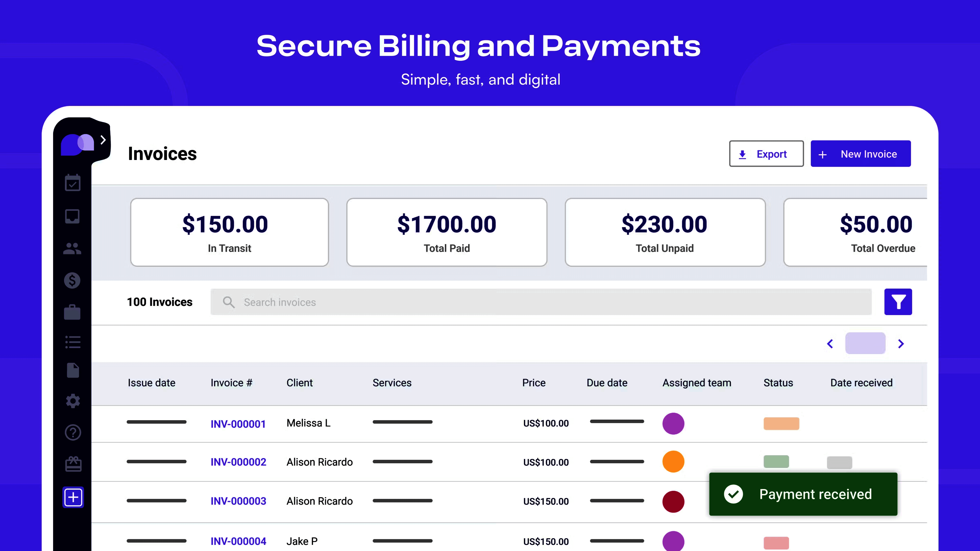Open invoice INV-000003

tap(238, 501)
